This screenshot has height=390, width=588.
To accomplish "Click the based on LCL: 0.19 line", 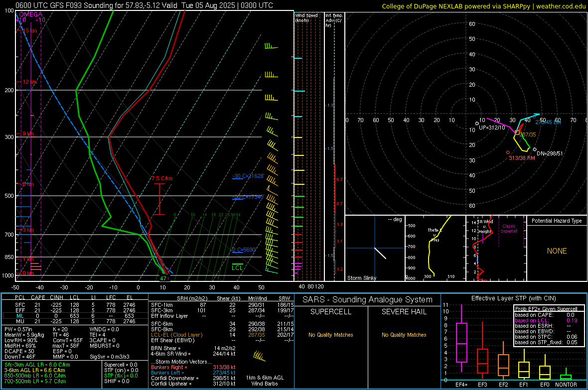I will click(546, 320).
